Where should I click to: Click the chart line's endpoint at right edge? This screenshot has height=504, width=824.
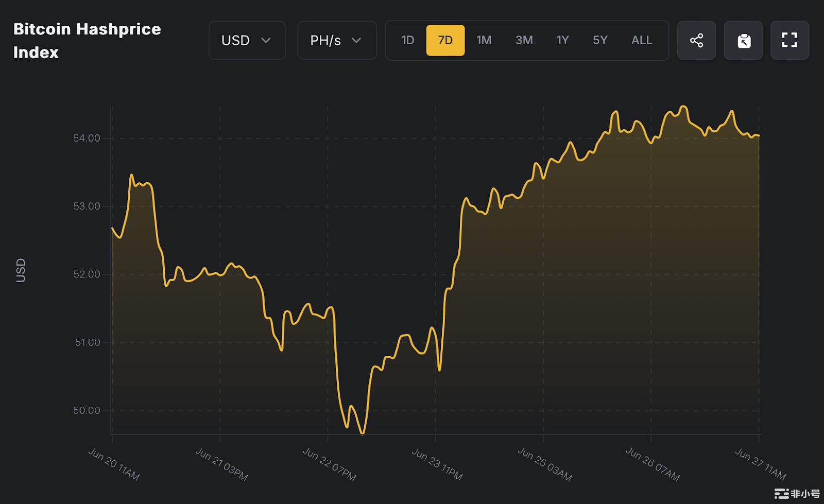pos(759,136)
